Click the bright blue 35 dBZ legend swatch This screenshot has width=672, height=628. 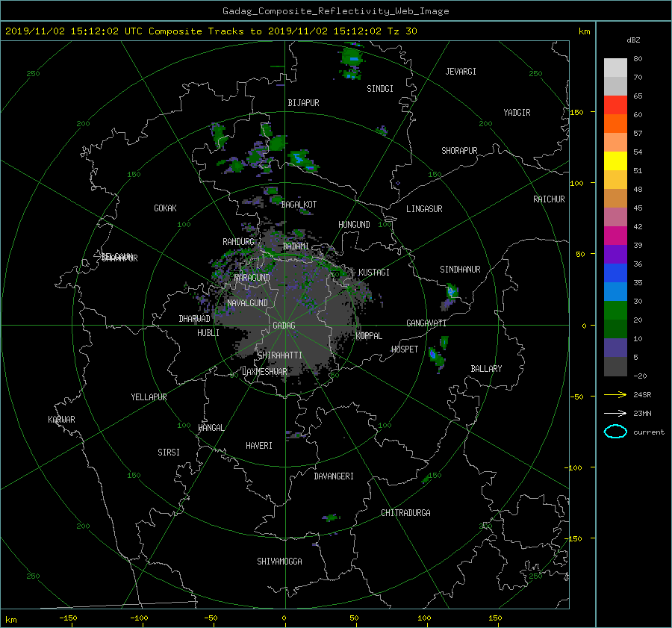coord(615,273)
